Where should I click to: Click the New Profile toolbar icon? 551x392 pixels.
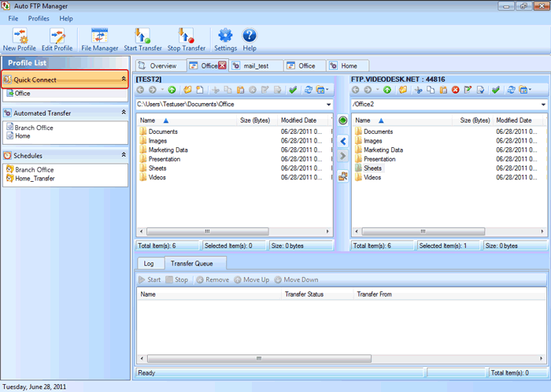(19, 35)
